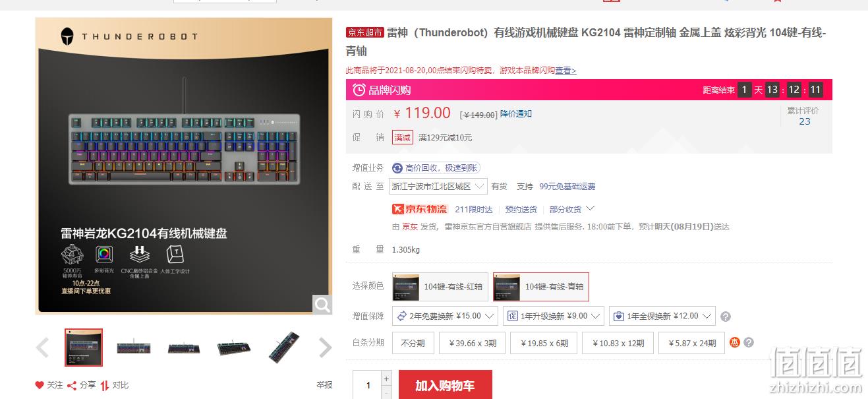Image resolution: width=868 pixels, height=399 pixels.
Task: Expand the 1年全保换新 ¥12.00 warranty dropdown
Action: [x=662, y=316]
